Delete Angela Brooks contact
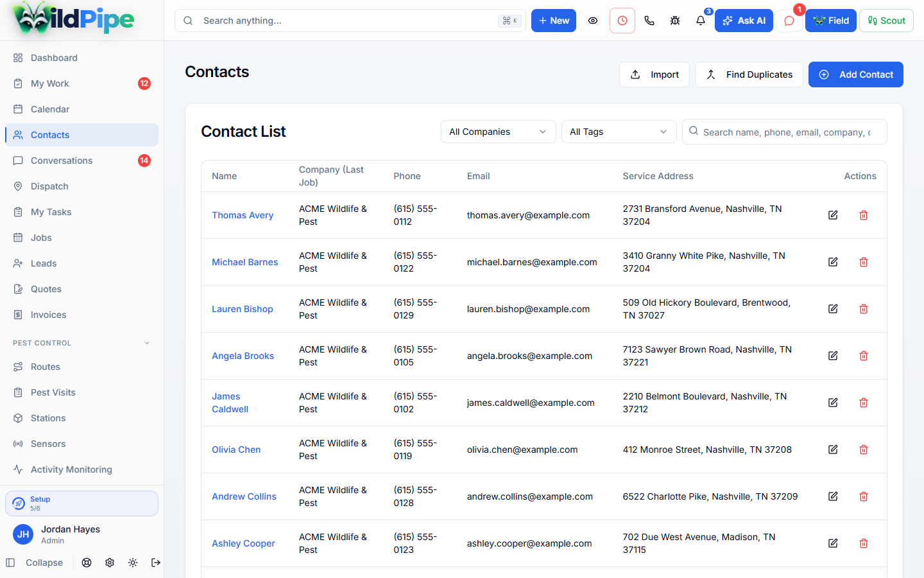This screenshot has width=924, height=578. point(864,356)
